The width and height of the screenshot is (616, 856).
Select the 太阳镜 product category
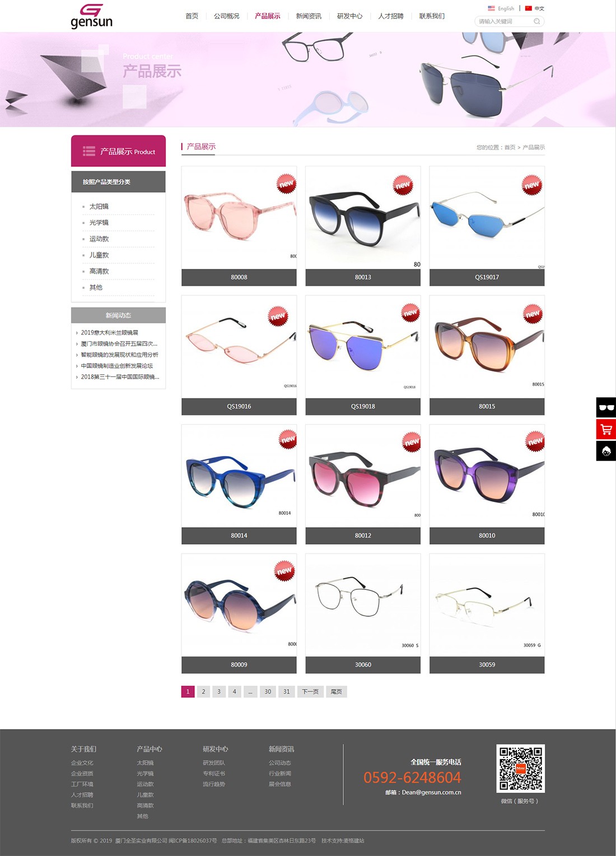click(99, 207)
